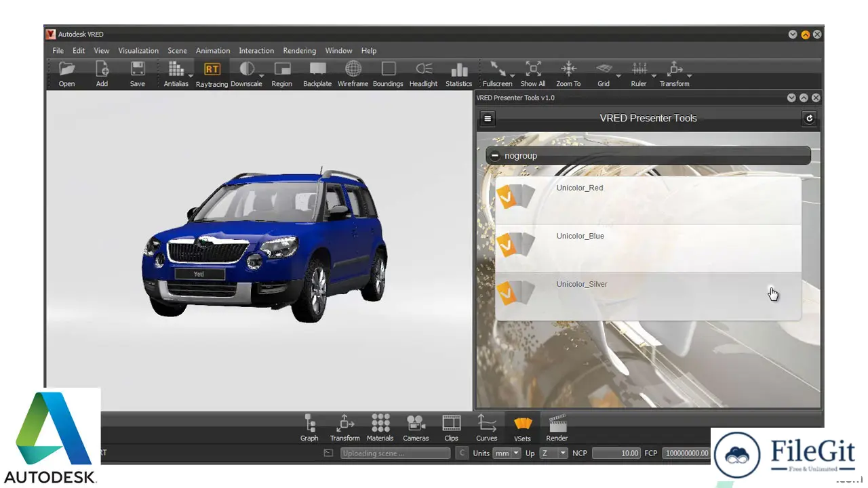Click the Add file icon
868x488 pixels.
click(102, 68)
